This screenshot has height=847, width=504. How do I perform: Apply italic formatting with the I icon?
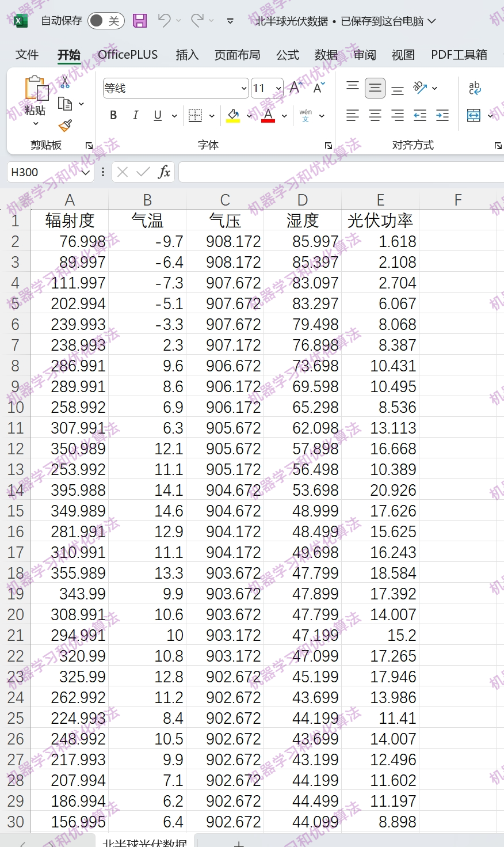(x=135, y=115)
